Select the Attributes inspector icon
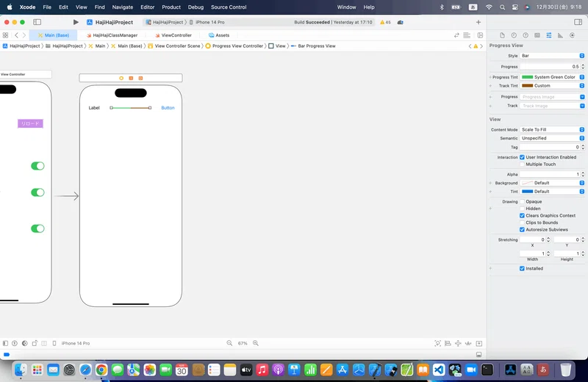 [548, 35]
